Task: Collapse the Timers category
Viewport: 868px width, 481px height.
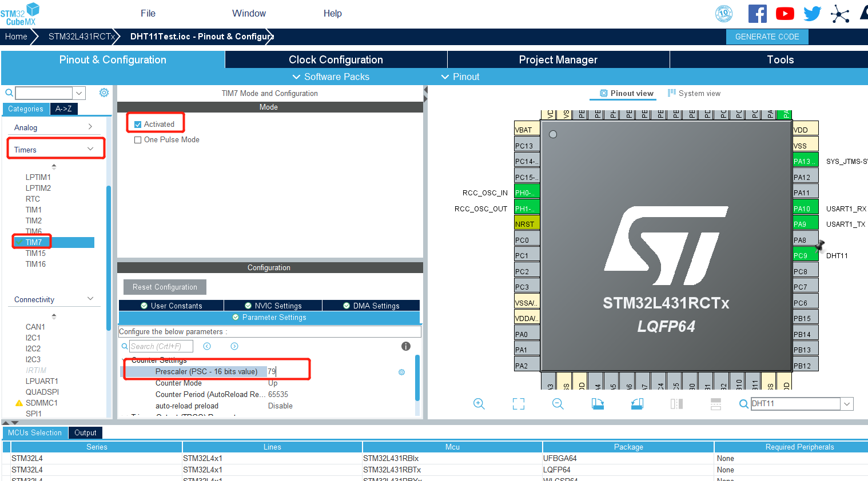Action: [x=90, y=148]
